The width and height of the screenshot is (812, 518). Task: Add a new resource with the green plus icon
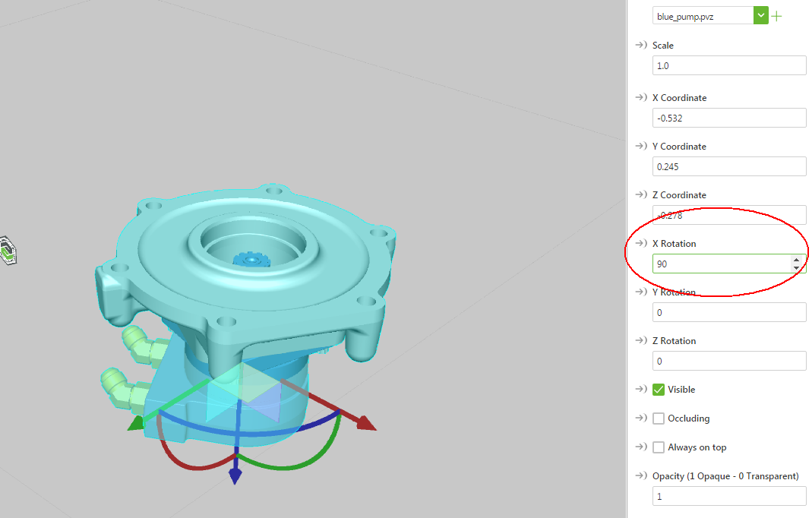click(776, 16)
